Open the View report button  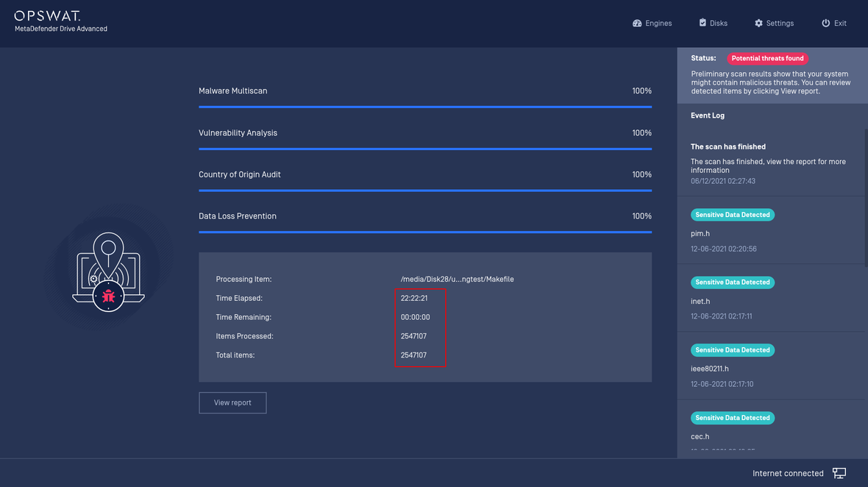pyautogui.click(x=232, y=403)
